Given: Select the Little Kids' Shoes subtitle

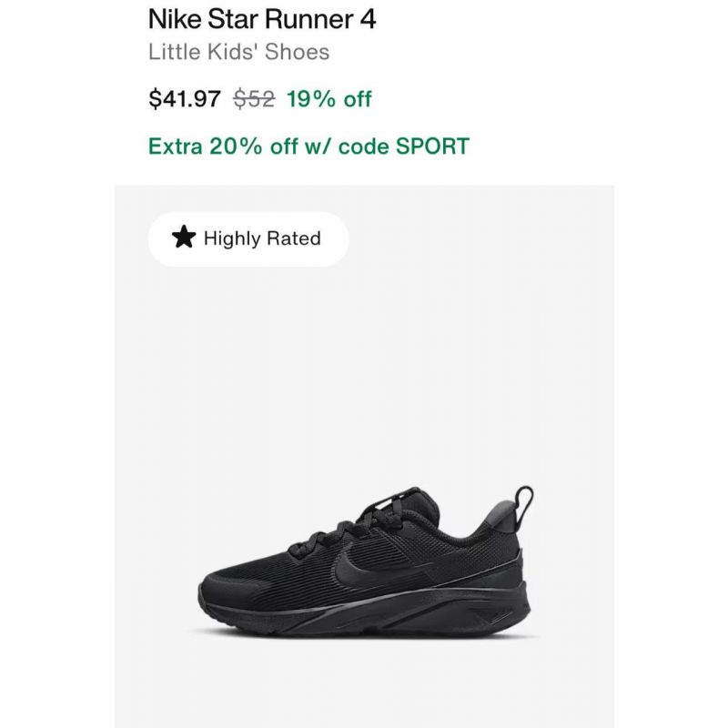Looking at the screenshot, I should [x=238, y=52].
